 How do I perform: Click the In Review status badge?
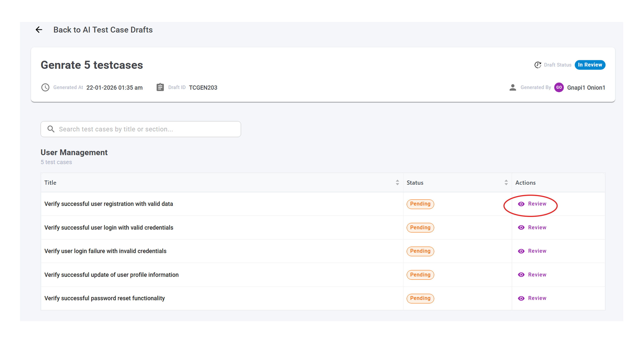[x=590, y=65]
